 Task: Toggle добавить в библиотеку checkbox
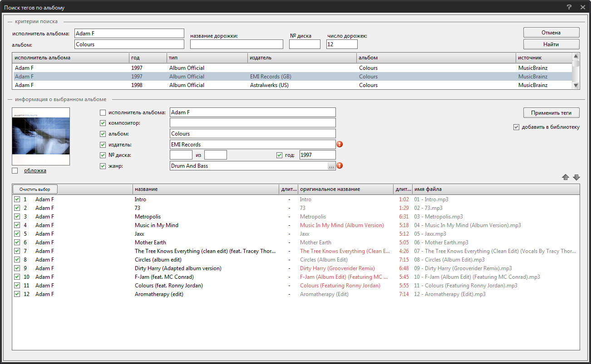point(516,127)
